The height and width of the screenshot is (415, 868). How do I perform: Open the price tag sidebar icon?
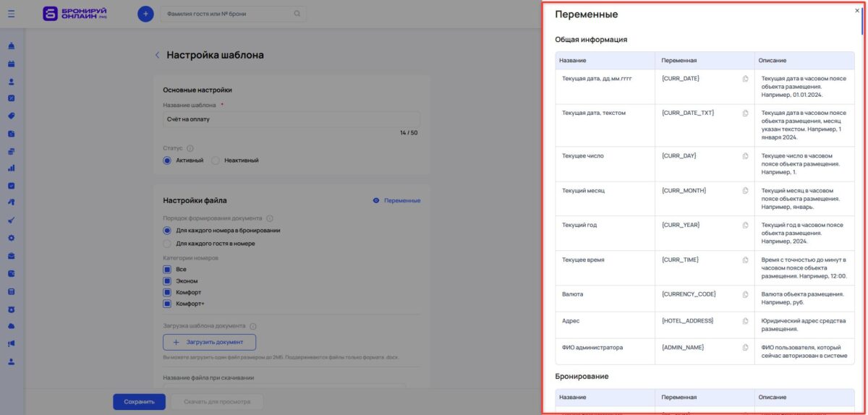tap(12, 116)
